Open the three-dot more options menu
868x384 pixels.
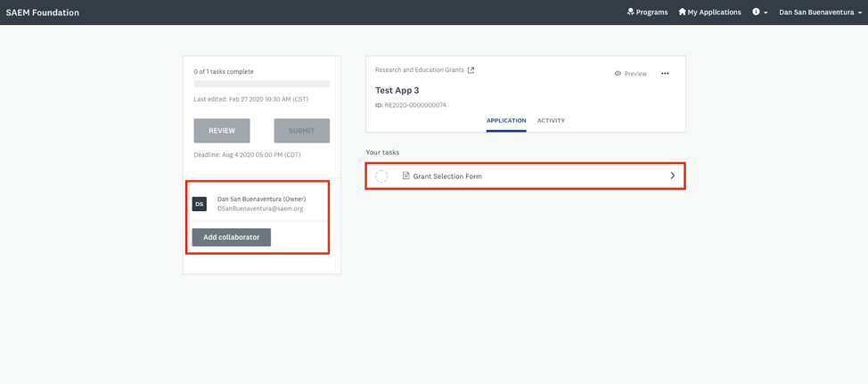665,74
